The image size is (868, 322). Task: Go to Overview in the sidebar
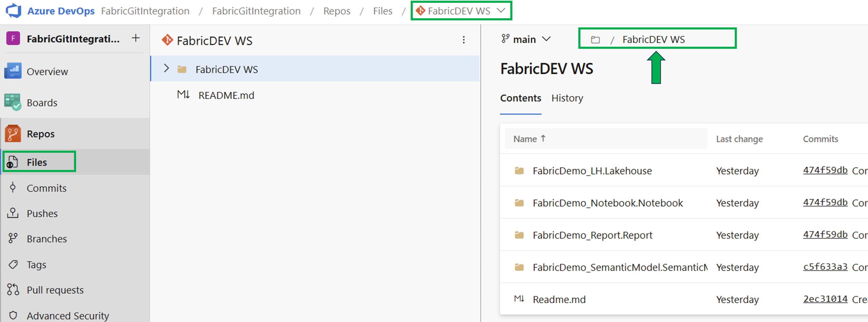pos(47,71)
